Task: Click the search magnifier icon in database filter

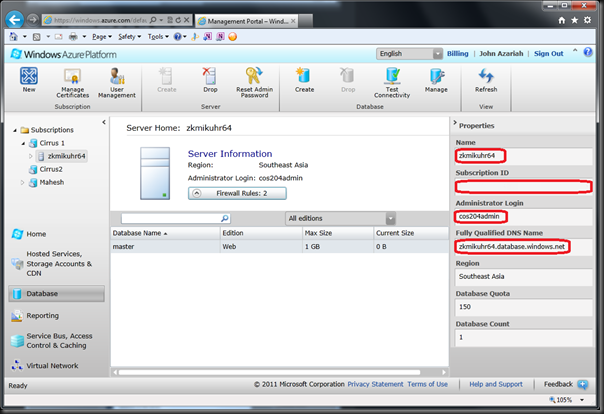Action: pos(225,218)
